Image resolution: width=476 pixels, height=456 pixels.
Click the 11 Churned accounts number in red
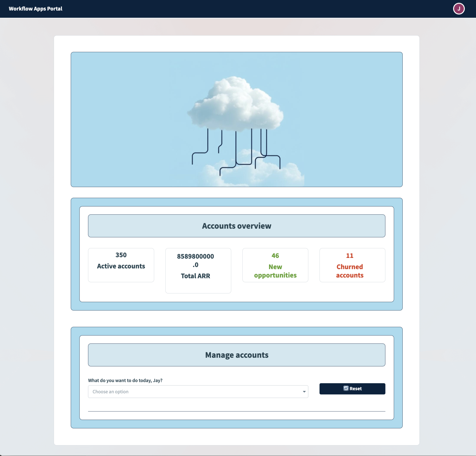click(350, 255)
